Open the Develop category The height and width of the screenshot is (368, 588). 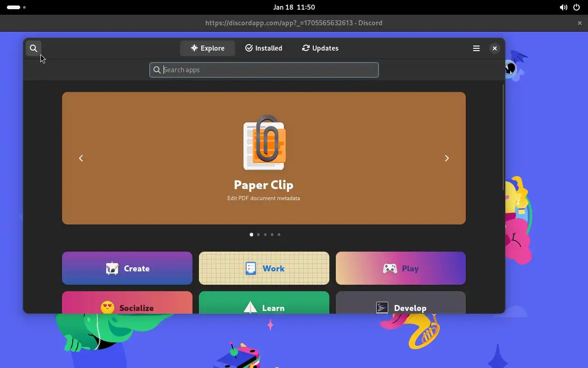tap(401, 302)
